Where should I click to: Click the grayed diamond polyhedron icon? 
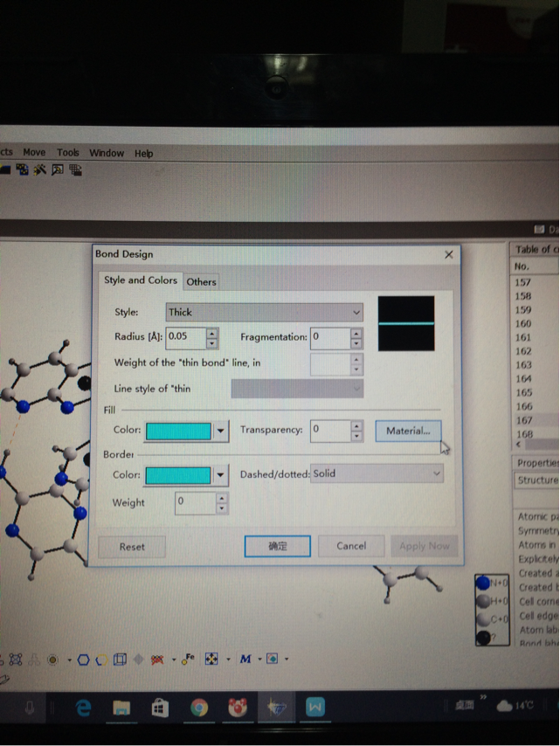click(x=138, y=660)
